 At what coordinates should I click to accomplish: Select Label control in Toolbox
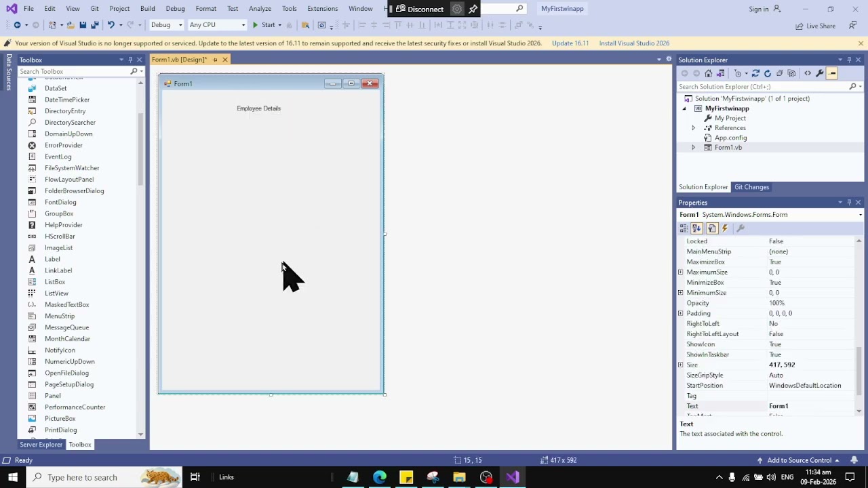(52, 259)
